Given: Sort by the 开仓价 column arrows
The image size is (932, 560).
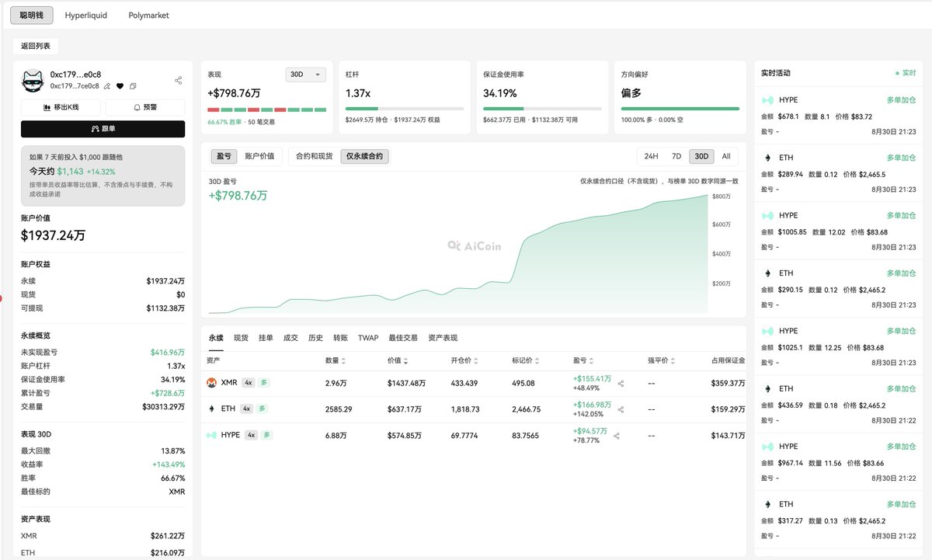Looking at the screenshot, I should (475, 361).
